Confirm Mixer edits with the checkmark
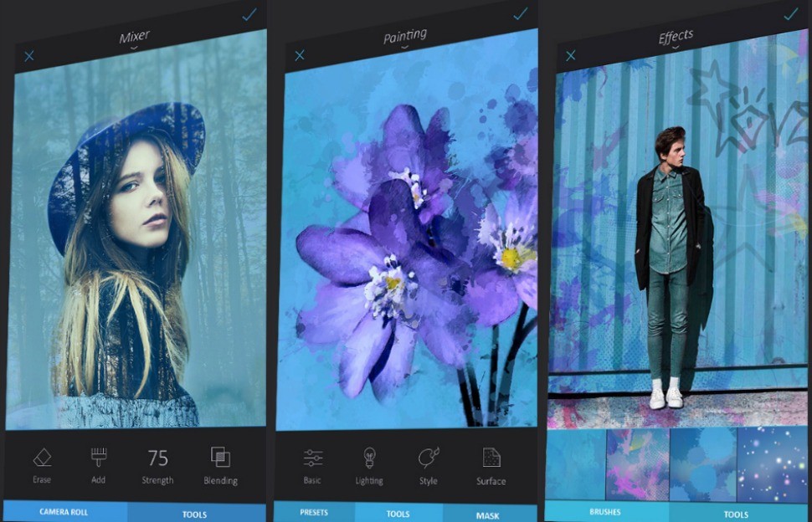Viewport: 812px width, 522px height. tap(249, 14)
